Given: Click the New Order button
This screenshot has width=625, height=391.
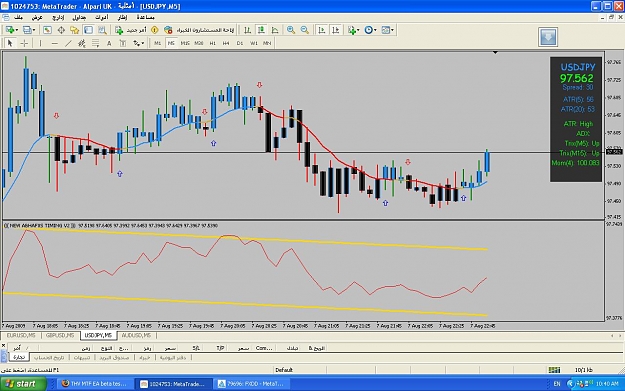Looking at the screenshot, I should 131,30.
